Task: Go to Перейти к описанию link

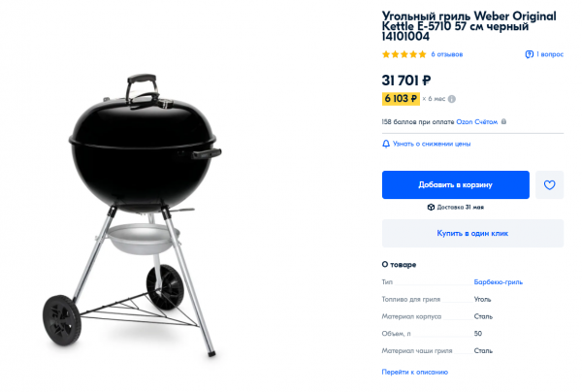Action: (414, 372)
